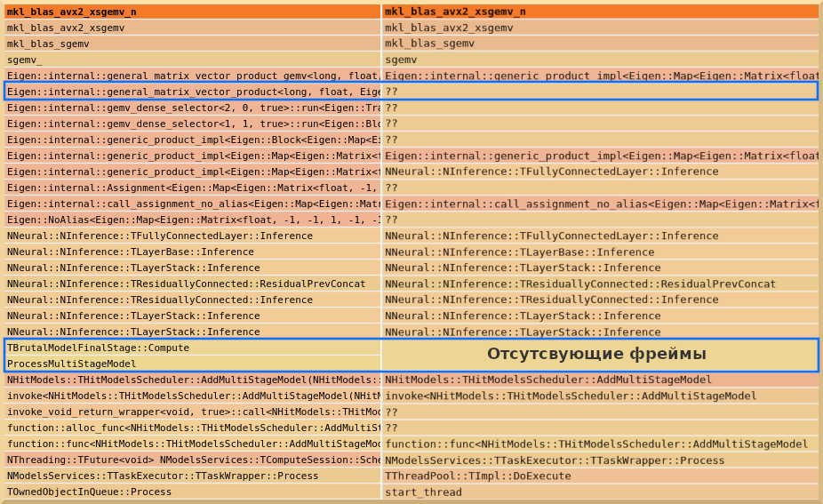Select right call_assignment_no_alias frame
823x504 pixels.
(x=600, y=204)
